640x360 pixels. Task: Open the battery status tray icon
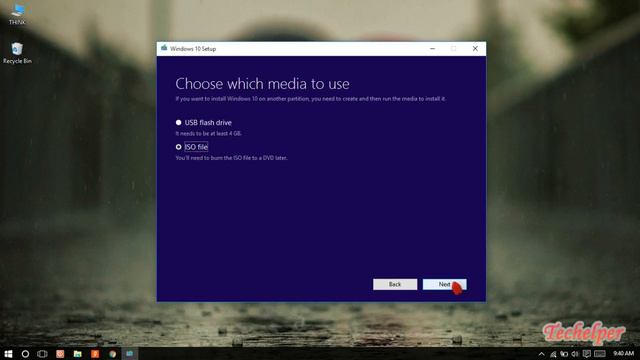(x=564, y=354)
